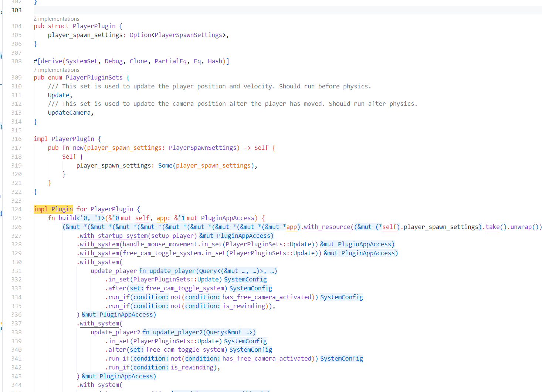The width and height of the screenshot is (542, 392).
Task: Click the update_player identifier on line 331
Action: click(114, 271)
